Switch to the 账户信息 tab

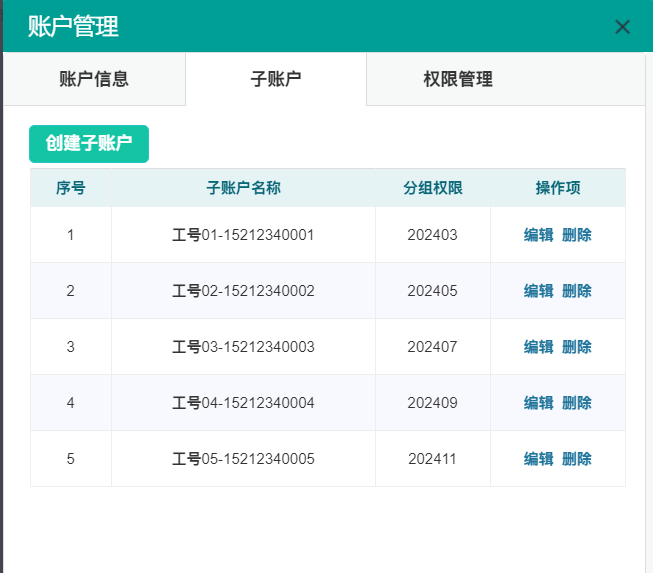[x=94, y=79]
